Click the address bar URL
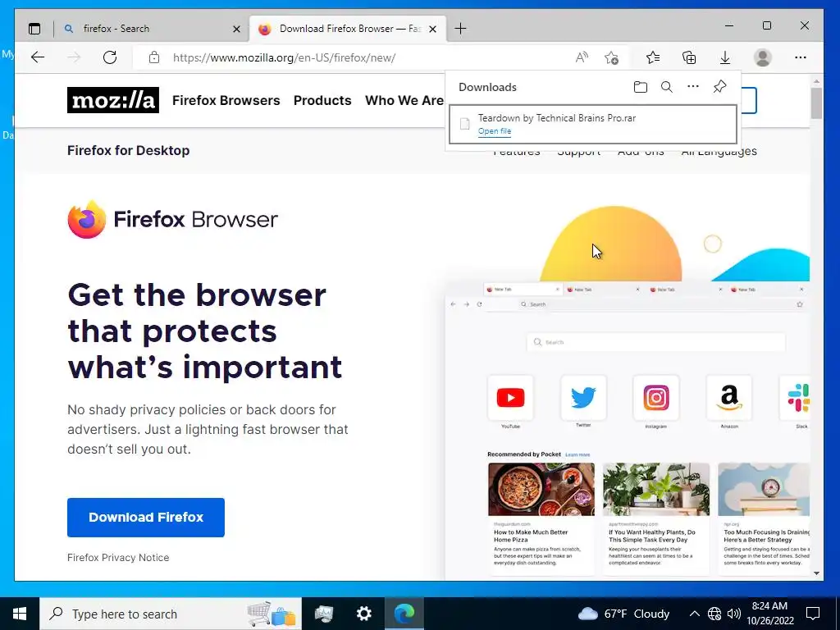 click(284, 58)
